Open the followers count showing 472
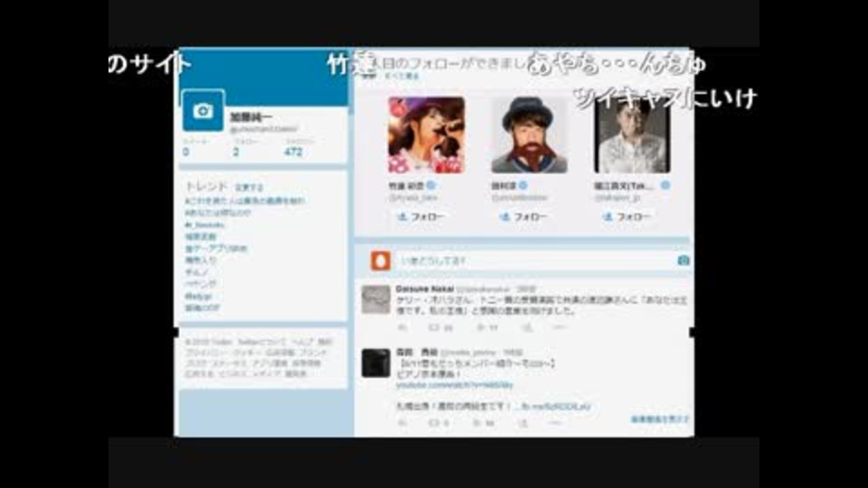The height and width of the screenshot is (488, 868). pos(293,152)
